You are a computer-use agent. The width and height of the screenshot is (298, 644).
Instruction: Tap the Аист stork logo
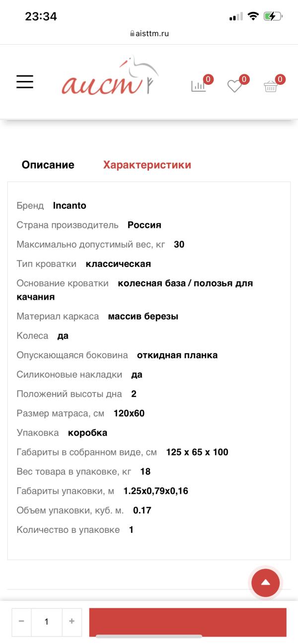(110, 78)
